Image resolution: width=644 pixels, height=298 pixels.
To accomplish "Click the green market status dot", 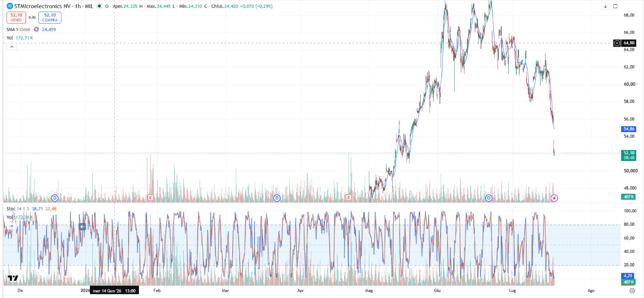I will pos(99,6).
